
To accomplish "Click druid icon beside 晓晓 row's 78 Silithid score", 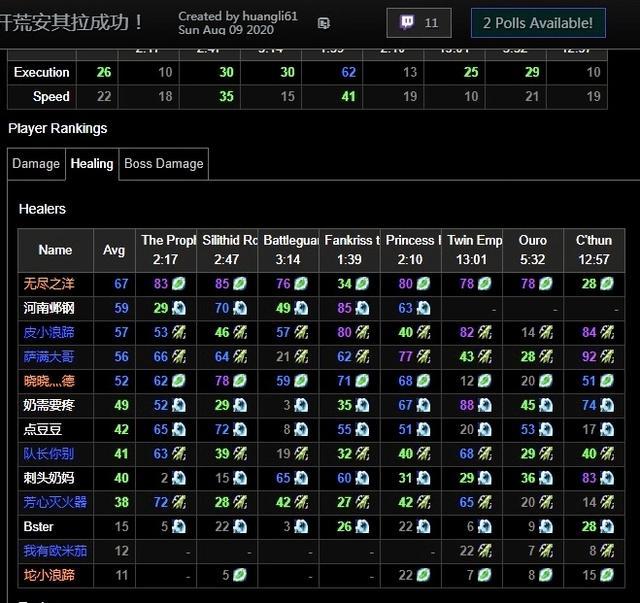I will [x=240, y=381].
